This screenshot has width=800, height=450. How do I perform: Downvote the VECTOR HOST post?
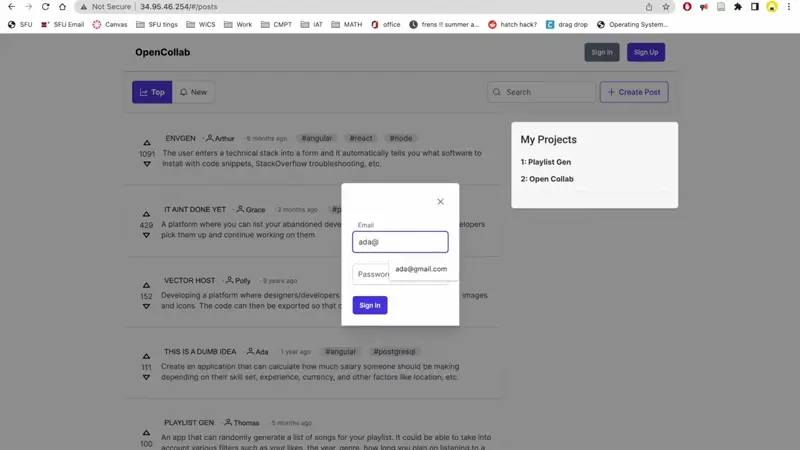tap(146, 306)
